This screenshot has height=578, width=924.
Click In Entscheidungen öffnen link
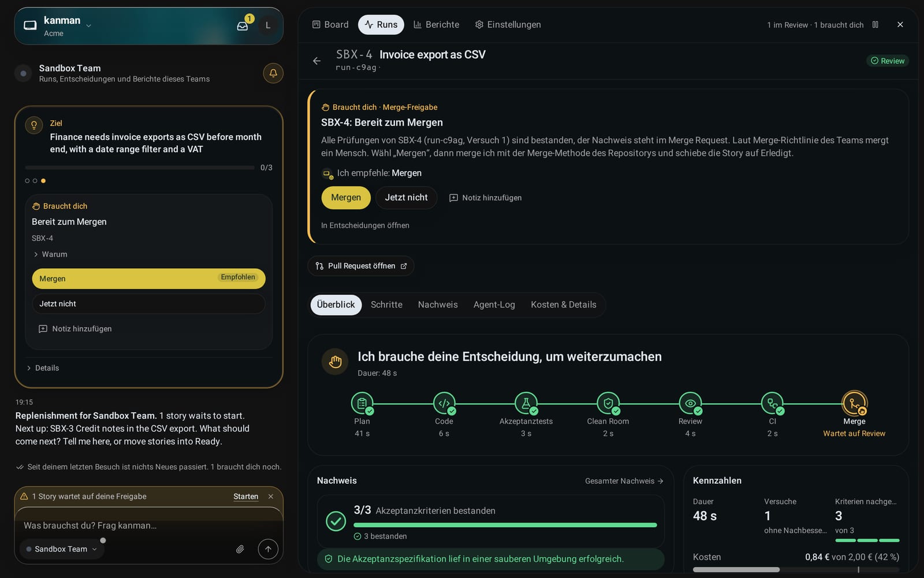pos(365,225)
